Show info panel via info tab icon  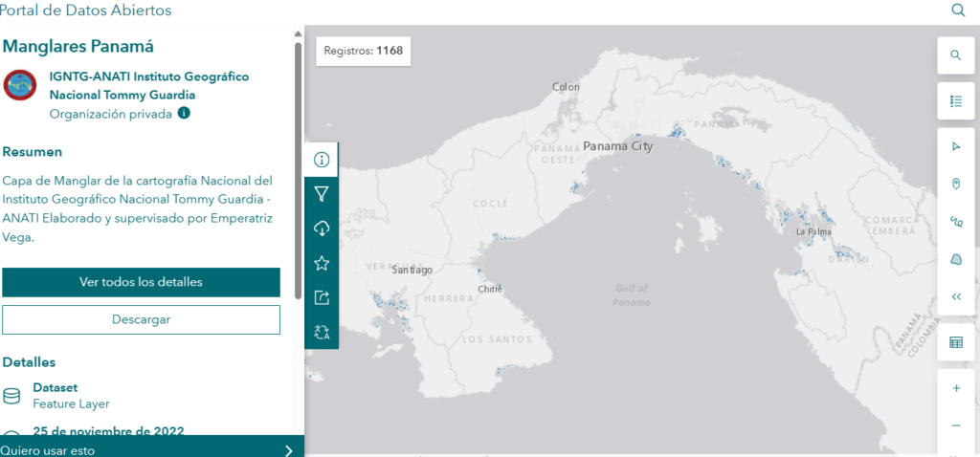(322, 160)
